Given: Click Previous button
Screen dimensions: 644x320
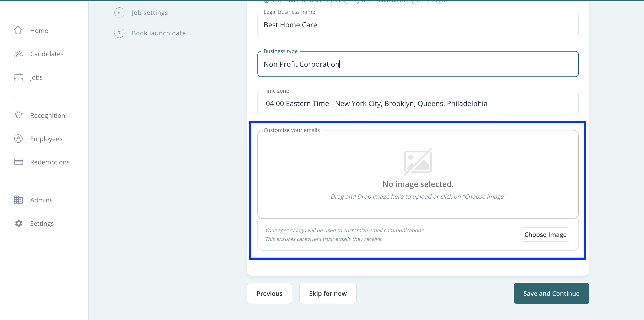Looking at the screenshot, I should click(x=269, y=294).
